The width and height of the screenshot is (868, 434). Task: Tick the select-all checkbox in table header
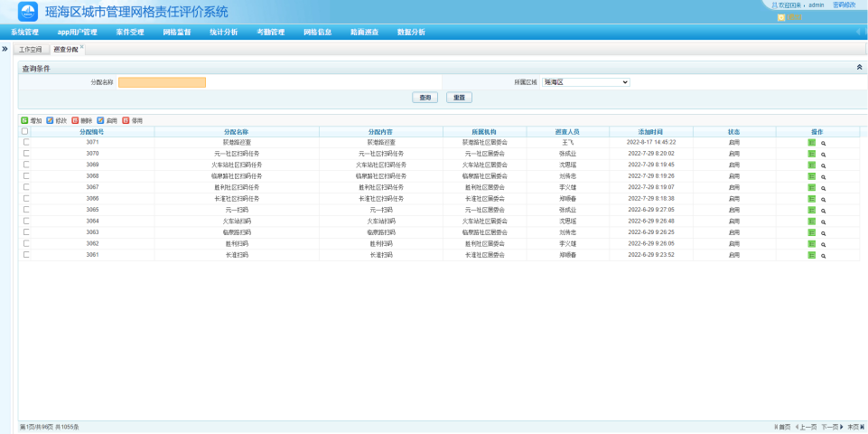pyautogui.click(x=25, y=131)
